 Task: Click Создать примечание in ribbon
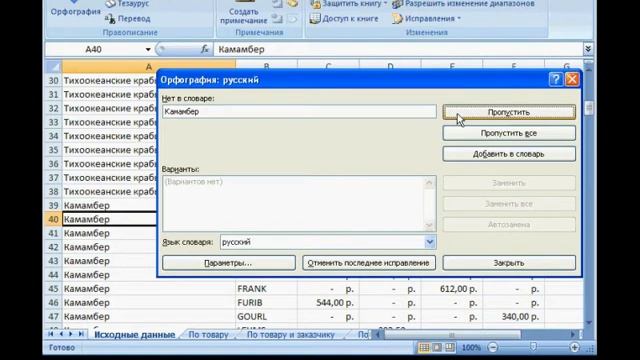243,12
